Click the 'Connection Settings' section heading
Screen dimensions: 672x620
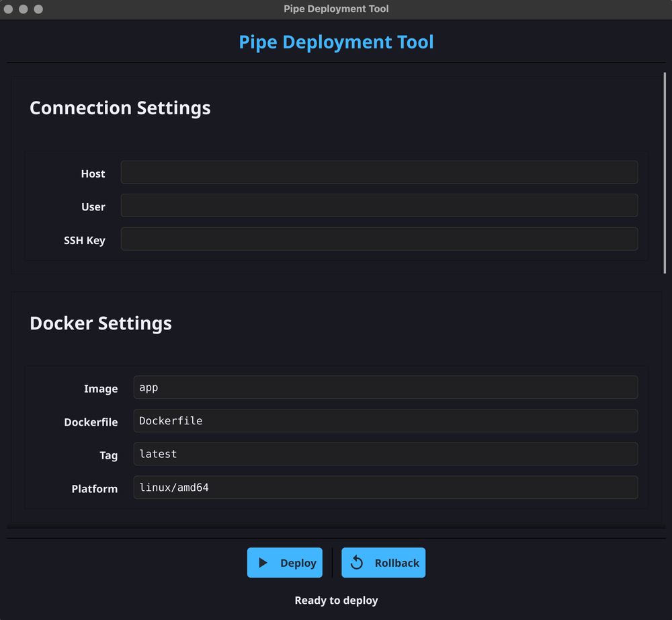coord(120,108)
